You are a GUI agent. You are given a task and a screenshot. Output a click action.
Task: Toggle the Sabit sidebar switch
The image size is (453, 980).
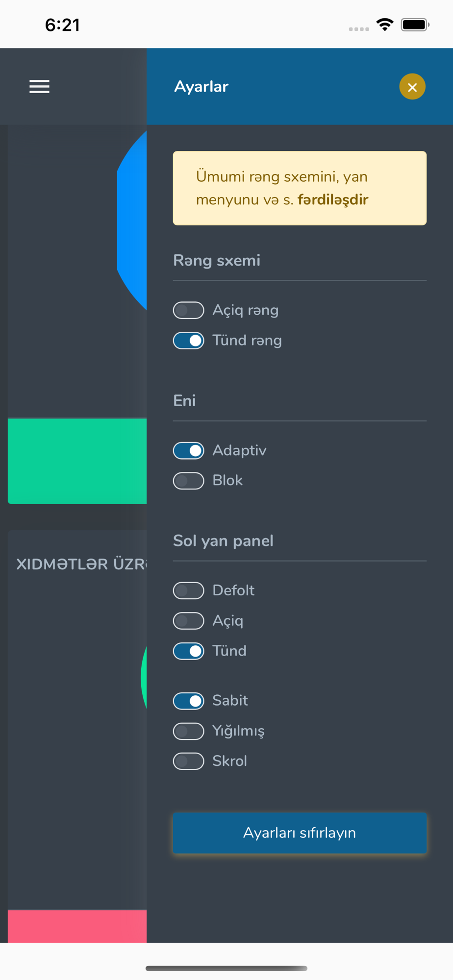[x=189, y=701]
